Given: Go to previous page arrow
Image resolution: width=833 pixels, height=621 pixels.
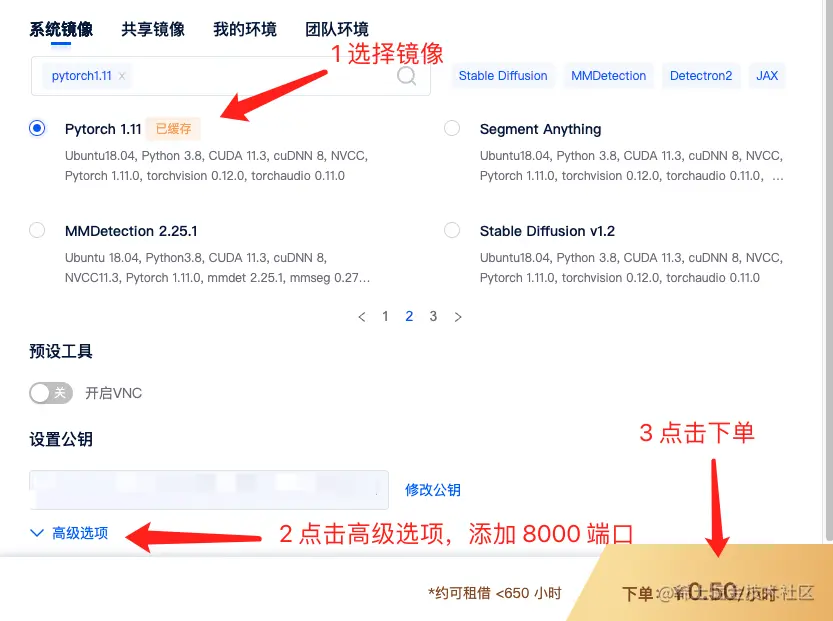Looking at the screenshot, I should (x=362, y=317).
